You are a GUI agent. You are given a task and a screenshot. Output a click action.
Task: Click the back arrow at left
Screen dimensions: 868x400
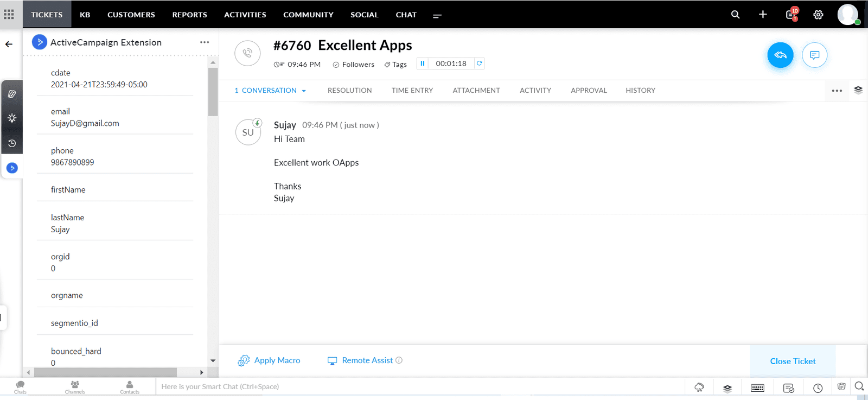coord(9,45)
